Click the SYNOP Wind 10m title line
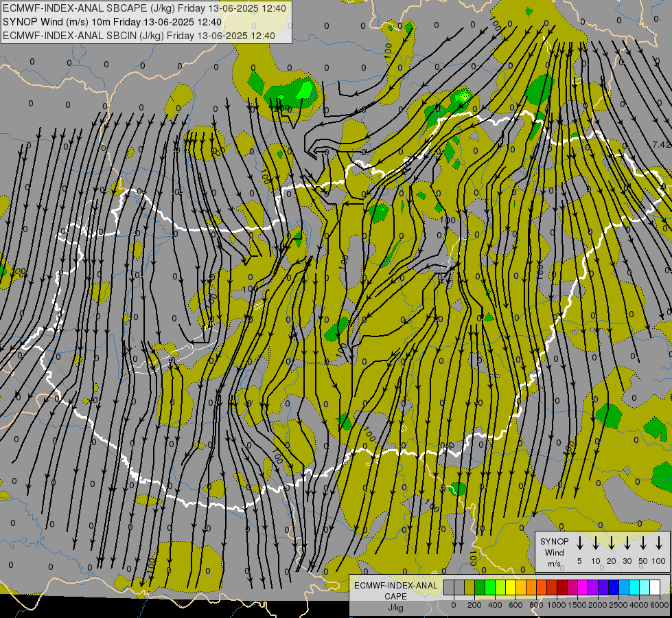The height and width of the screenshot is (618, 672). click(113, 22)
